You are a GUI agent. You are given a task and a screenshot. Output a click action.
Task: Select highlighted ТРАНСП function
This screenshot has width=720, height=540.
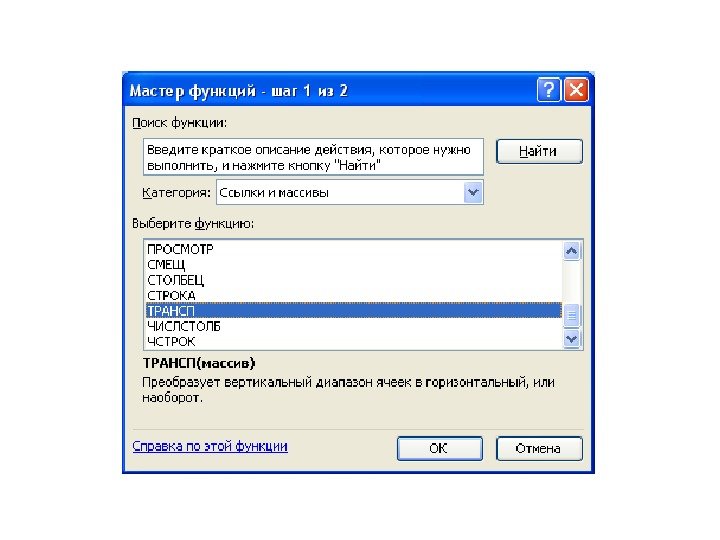point(354,311)
